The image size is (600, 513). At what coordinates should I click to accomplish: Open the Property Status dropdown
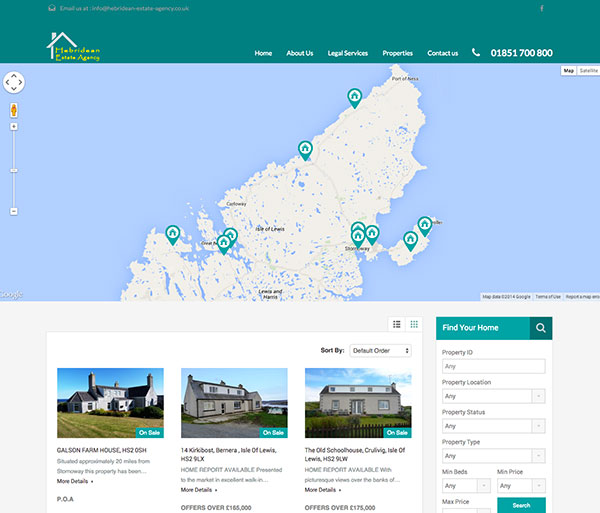(494, 426)
